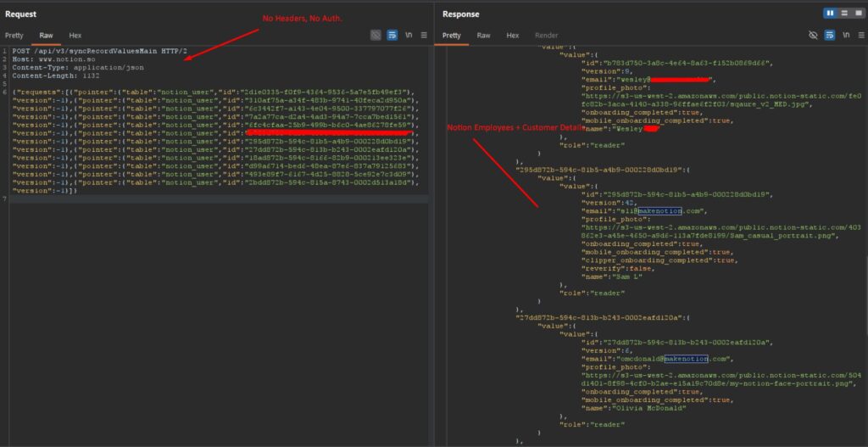868x447 pixels.
Task: Open the Render tab in Response
Action: click(547, 36)
